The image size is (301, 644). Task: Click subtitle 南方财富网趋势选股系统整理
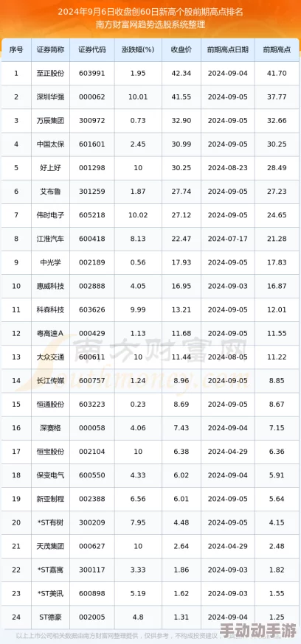coord(150,24)
